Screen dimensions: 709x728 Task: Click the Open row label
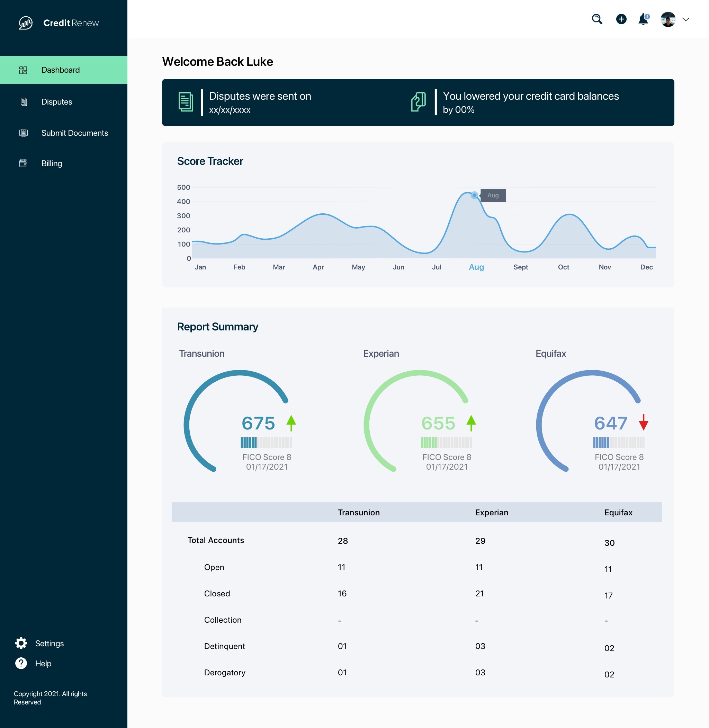(214, 567)
